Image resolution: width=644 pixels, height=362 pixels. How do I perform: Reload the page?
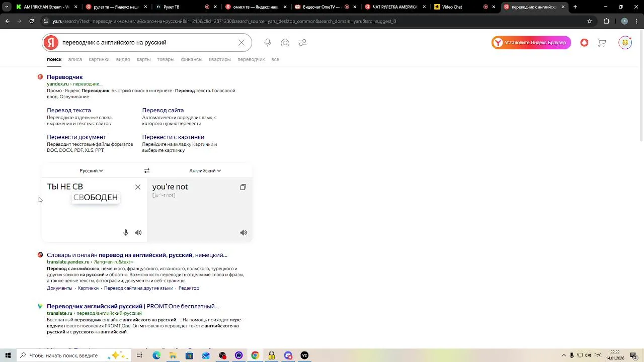point(31,21)
